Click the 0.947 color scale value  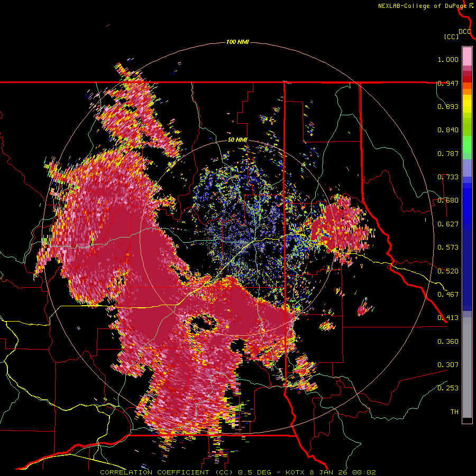point(448,83)
